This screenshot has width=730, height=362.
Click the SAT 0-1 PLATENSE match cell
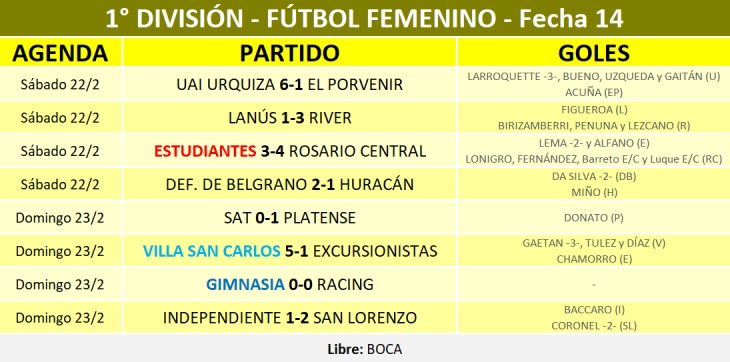pos(290,218)
